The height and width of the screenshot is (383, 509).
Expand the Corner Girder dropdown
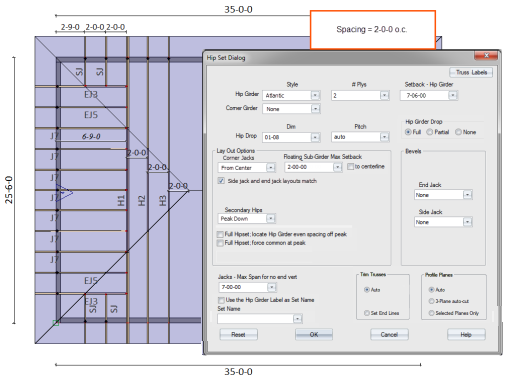click(x=315, y=109)
